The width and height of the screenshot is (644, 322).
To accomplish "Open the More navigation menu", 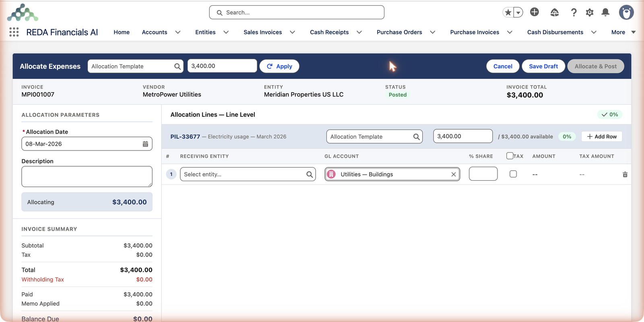I will (623, 32).
